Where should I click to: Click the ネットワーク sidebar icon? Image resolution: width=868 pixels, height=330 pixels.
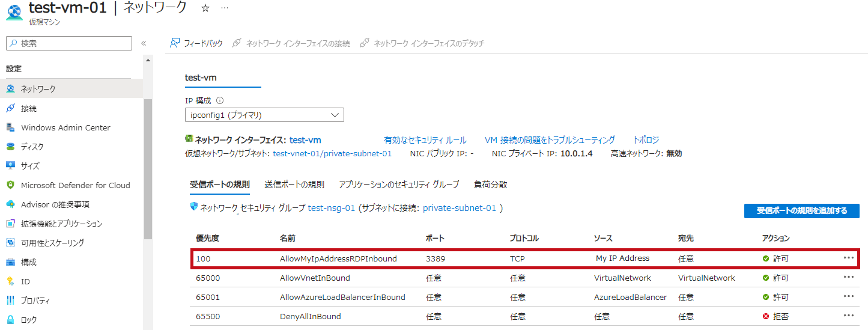10,89
